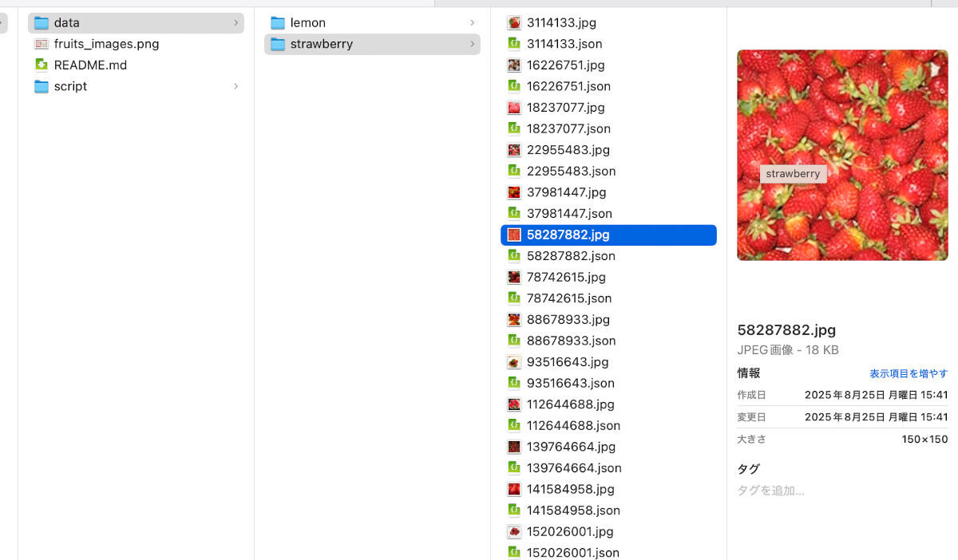This screenshot has height=560, width=958.
Task: Select the 16226751.jpg file
Action: pyautogui.click(x=565, y=65)
